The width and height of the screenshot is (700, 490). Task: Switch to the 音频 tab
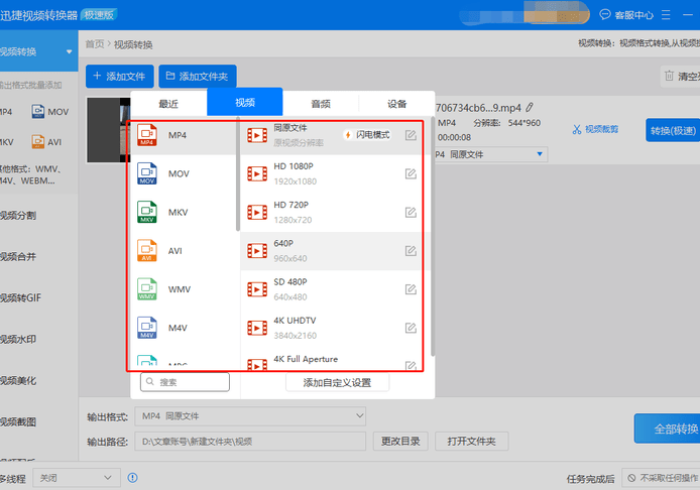(320, 103)
